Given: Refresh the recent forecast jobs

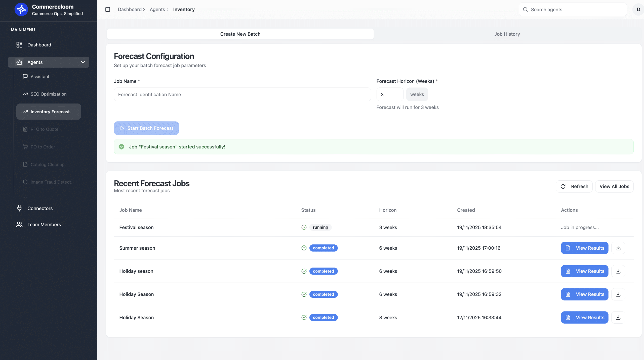Looking at the screenshot, I should (574, 186).
